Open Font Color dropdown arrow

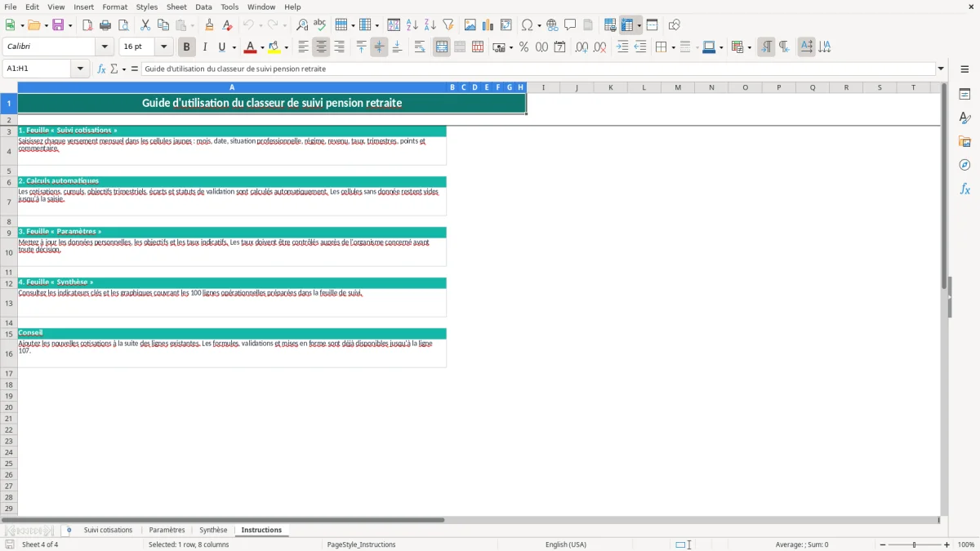(x=261, y=47)
